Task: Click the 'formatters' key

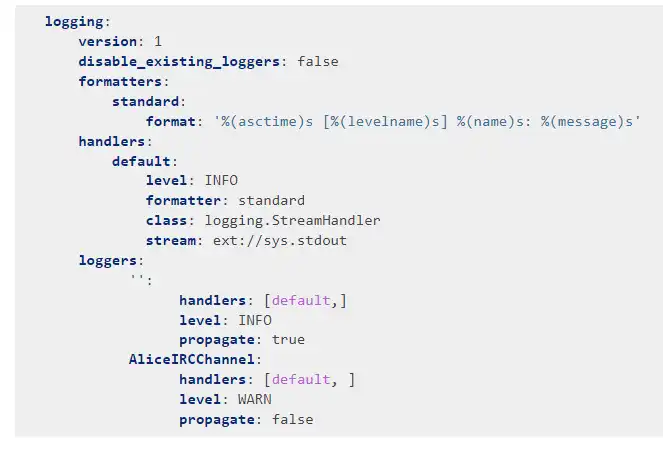Action: [x=119, y=81]
